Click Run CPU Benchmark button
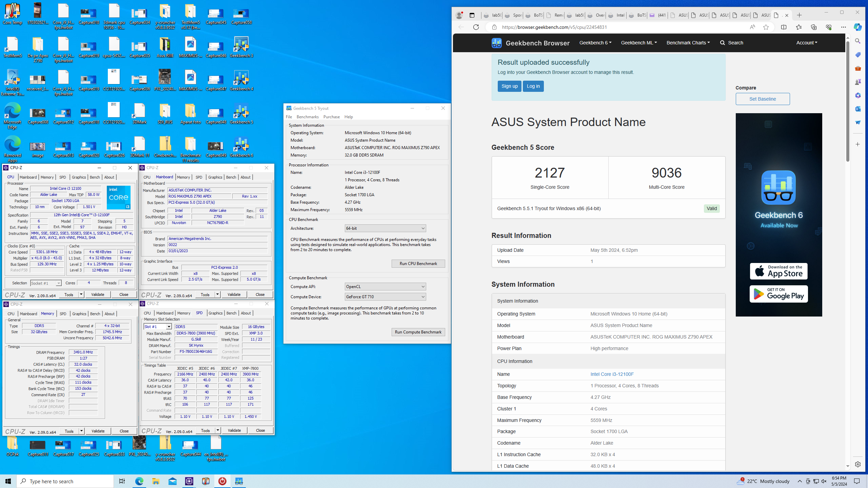The image size is (868, 488). pyautogui.click(x=418, y=264)
